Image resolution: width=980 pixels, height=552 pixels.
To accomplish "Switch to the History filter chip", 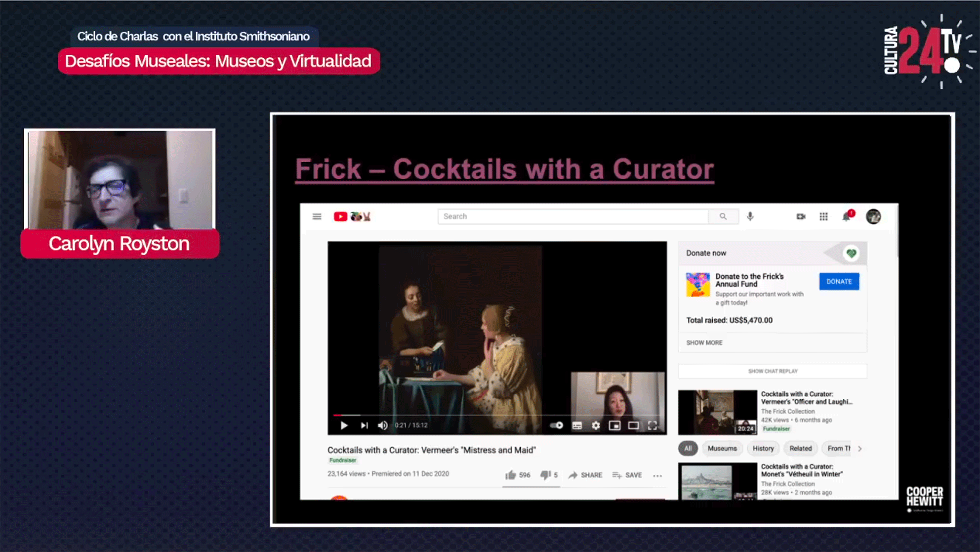I will click(x=763, y=448).
